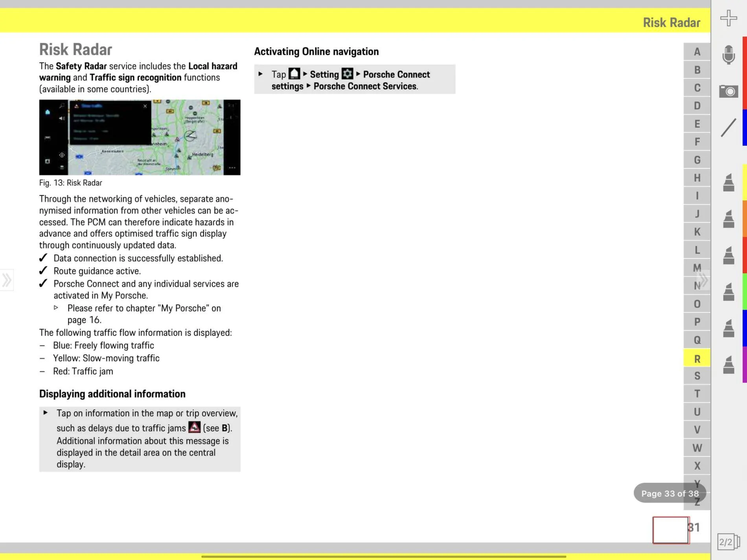Screen dimensions: 747x560
Task: Jump to index letter A
Action: coord(697,51)
